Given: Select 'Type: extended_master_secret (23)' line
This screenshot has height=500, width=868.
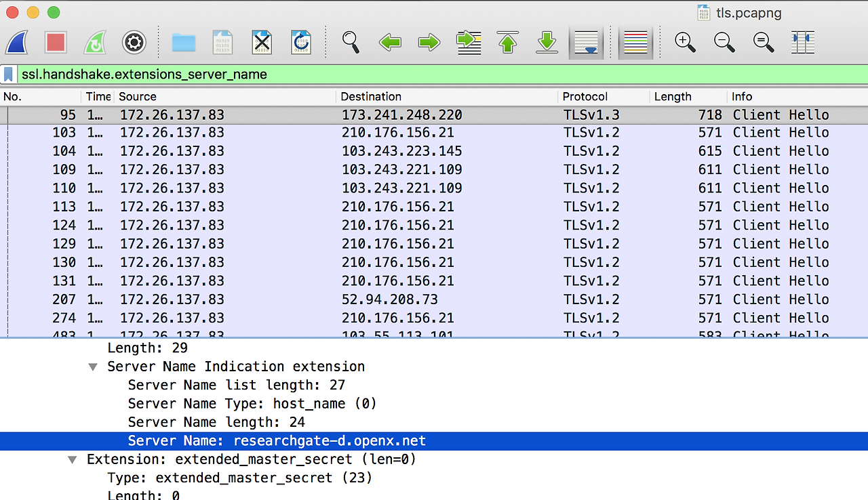Looking at the screenshot, I should (x=434, y=478).
